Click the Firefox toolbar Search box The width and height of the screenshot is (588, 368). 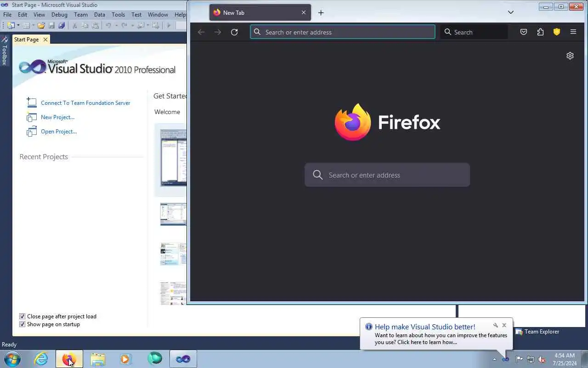point(474,32)
